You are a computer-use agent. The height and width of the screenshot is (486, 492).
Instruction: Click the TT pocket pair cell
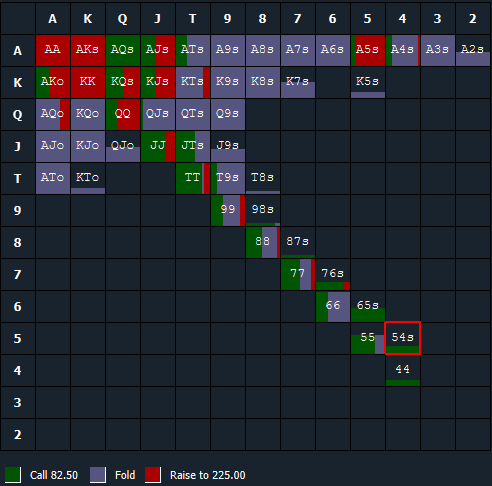pos(193,178)
